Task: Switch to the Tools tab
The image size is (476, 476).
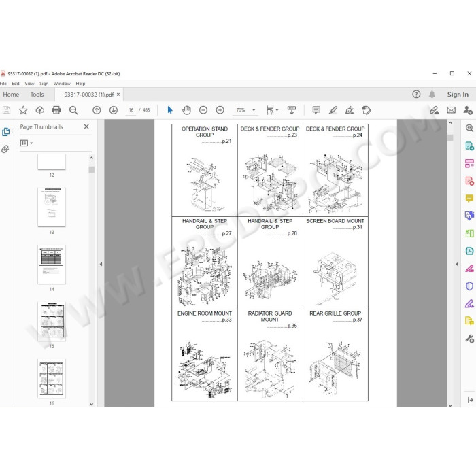Action: pos(37,95)
